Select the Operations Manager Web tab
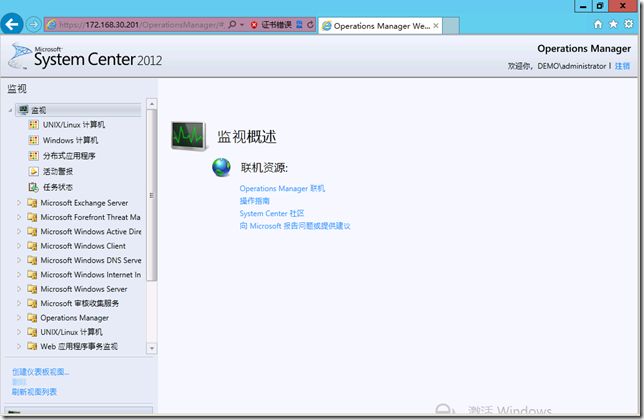Viewport: 644px width, 420px height. point(380,26)
